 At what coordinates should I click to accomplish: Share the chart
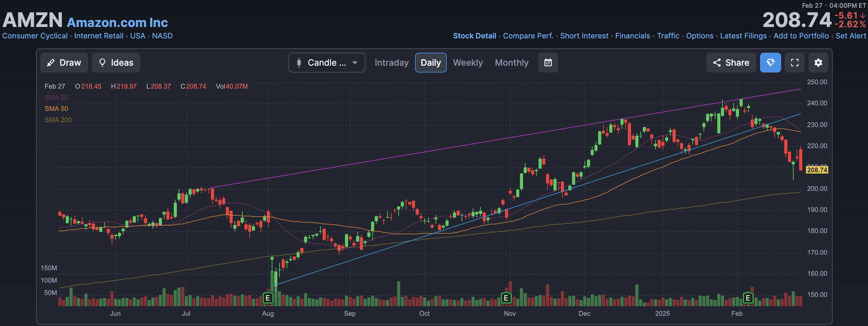point(731,63)
